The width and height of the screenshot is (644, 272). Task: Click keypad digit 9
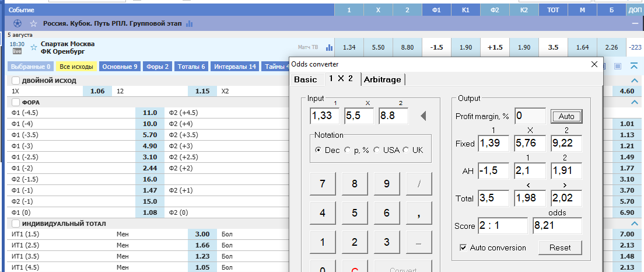[387, 184]
